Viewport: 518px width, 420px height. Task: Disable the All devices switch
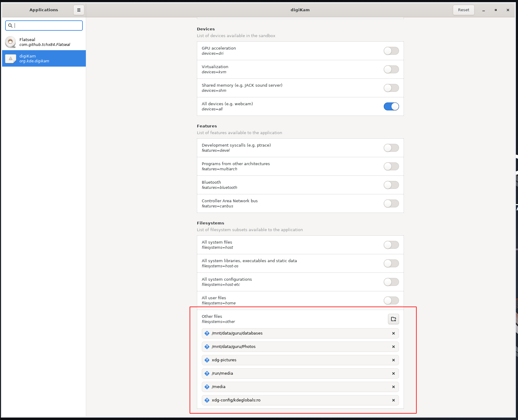pos(391,106)
